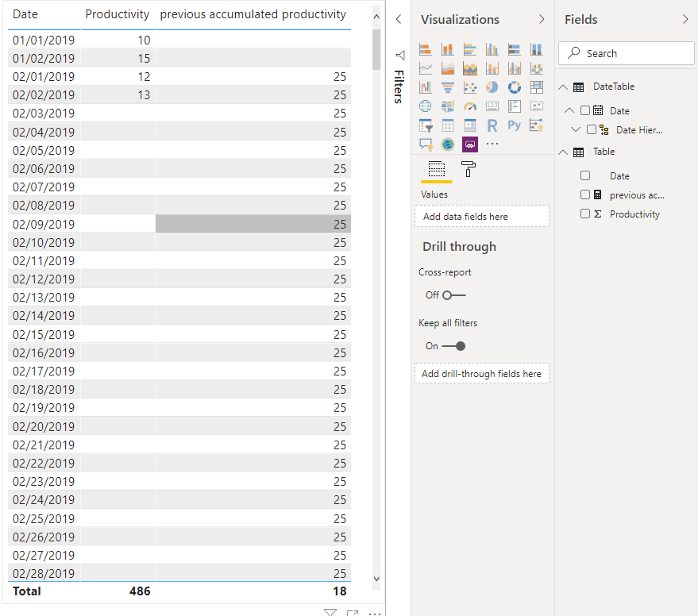
Task: Select the globe map visual
Action: click(x=426, y=106)
